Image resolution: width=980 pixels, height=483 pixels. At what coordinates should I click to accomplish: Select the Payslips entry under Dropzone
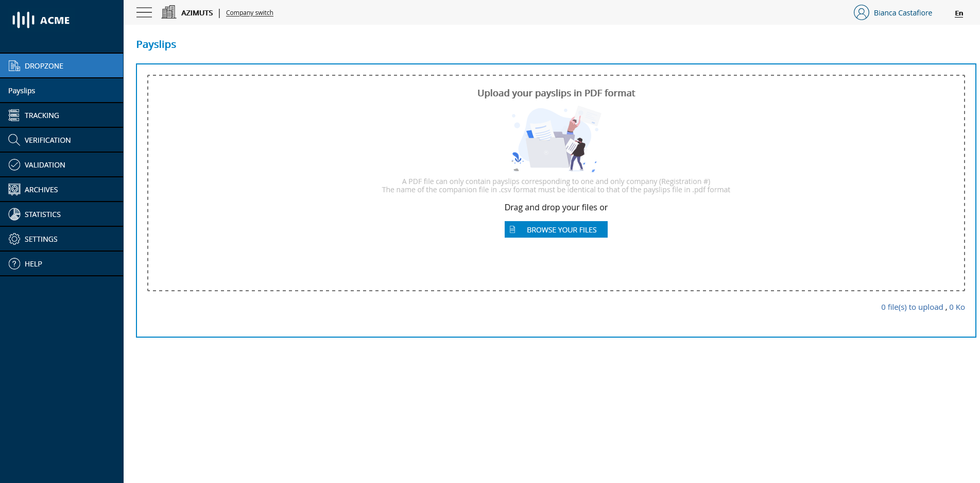(22, 90)
